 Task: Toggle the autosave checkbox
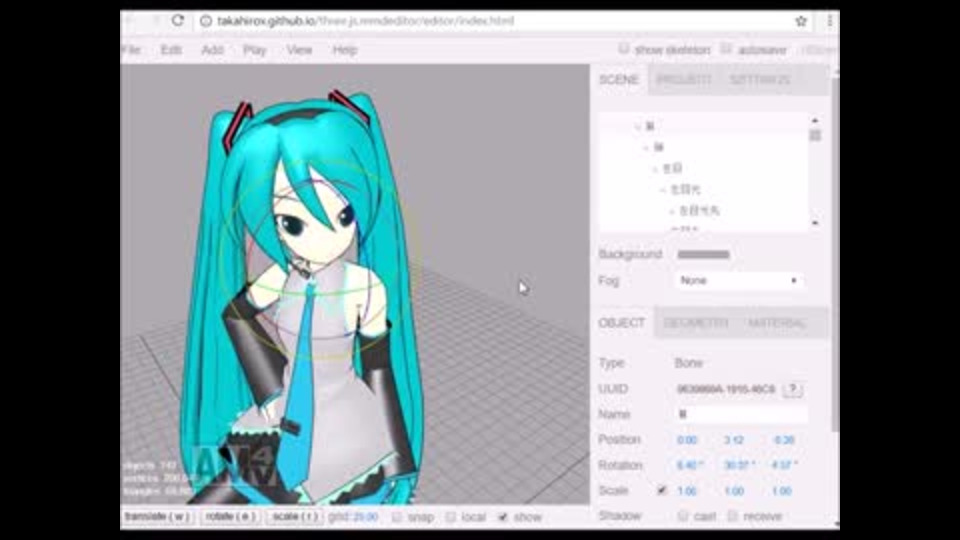pos(726,49)
